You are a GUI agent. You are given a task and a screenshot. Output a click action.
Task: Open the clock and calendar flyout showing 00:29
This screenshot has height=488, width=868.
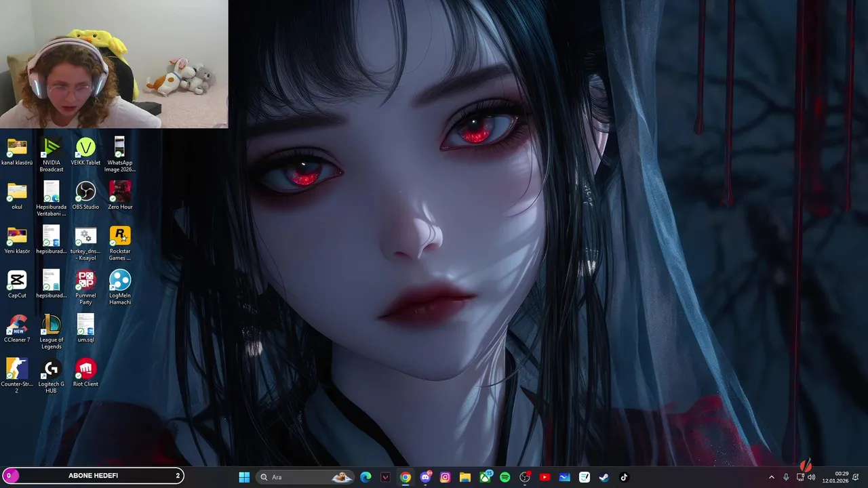tap(835, 477)
